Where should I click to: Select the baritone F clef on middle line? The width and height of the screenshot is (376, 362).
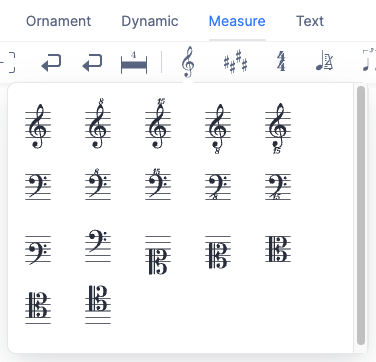point(38,250)
